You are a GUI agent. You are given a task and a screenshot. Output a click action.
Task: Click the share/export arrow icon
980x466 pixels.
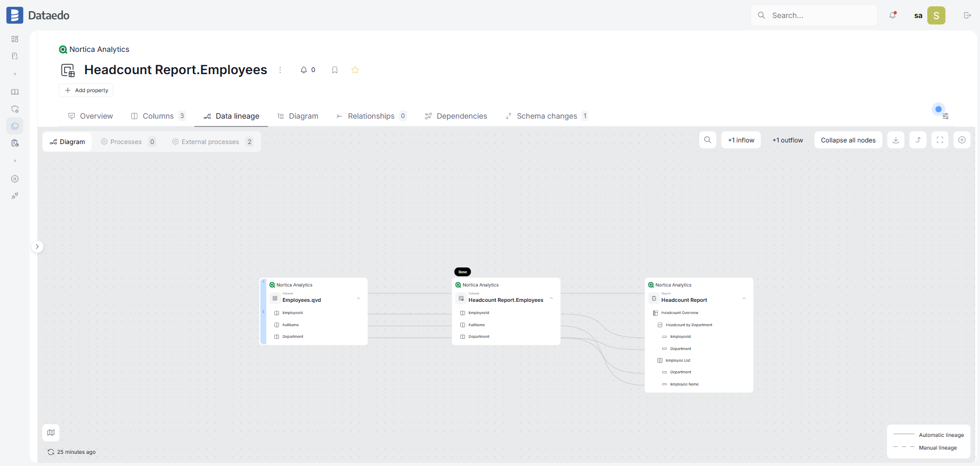[918, 140]
